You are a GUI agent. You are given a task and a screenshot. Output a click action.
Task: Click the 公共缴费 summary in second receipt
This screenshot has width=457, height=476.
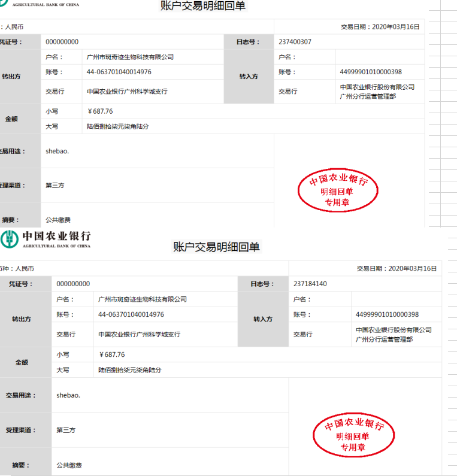[x=69, y=465]
